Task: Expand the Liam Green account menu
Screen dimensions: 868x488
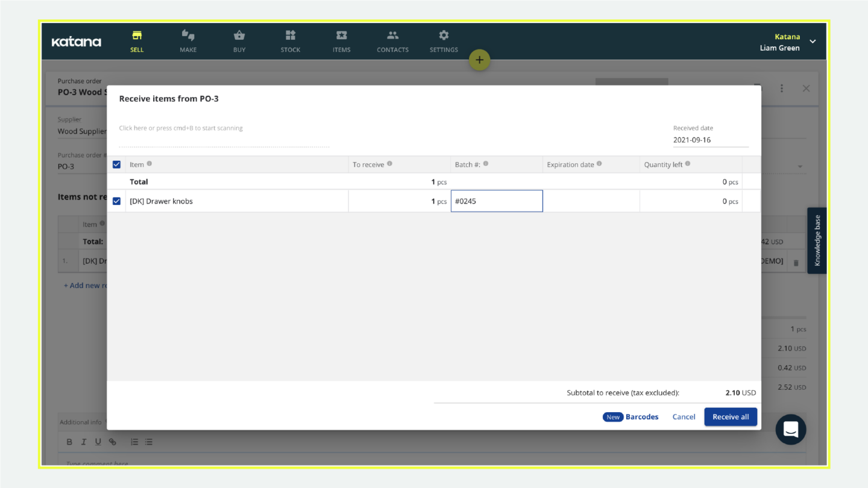Action: coord(813,42)
